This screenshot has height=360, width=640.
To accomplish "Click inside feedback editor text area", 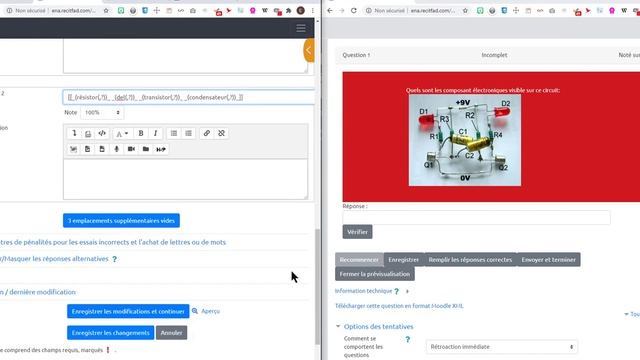I will [x=185, y=179].
